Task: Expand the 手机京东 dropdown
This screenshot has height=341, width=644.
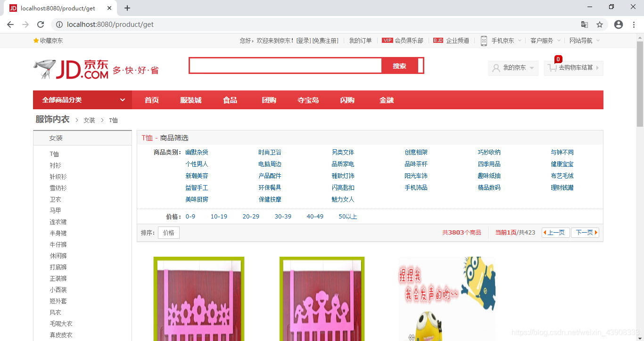Action: pyautogui.click(x=520, y=41)
